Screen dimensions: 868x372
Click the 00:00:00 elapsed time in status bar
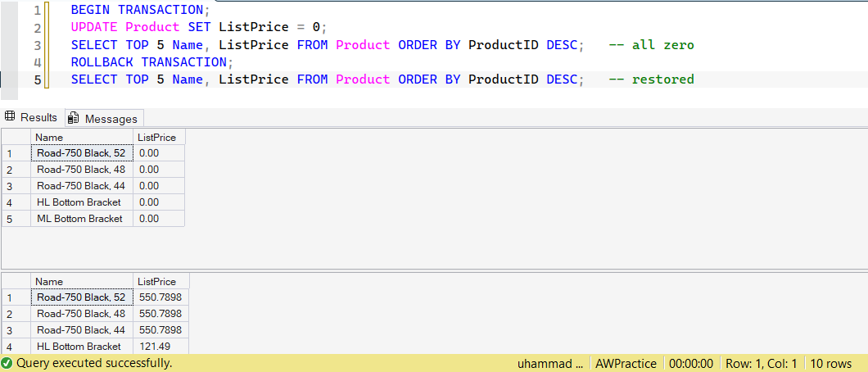691,364
